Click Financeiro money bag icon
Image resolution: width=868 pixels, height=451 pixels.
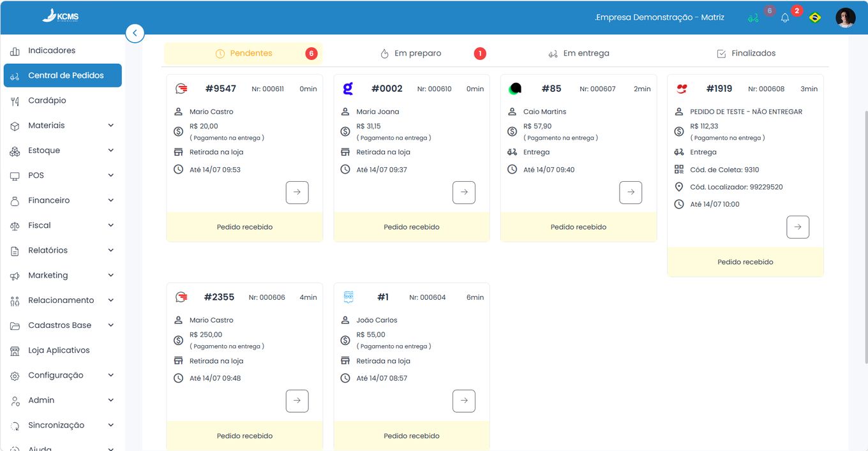click(x=15, y=200)
